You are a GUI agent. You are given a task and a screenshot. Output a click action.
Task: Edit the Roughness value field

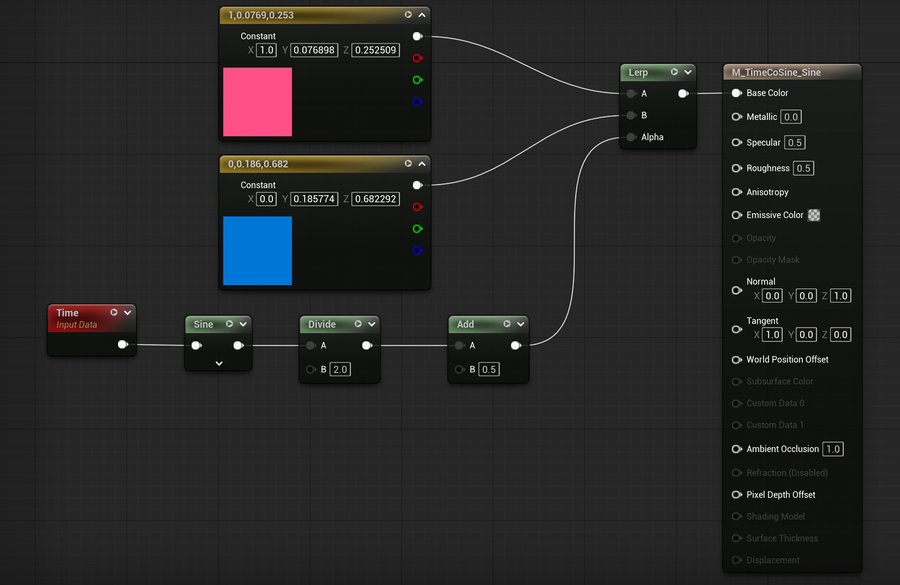coord(804,168)
